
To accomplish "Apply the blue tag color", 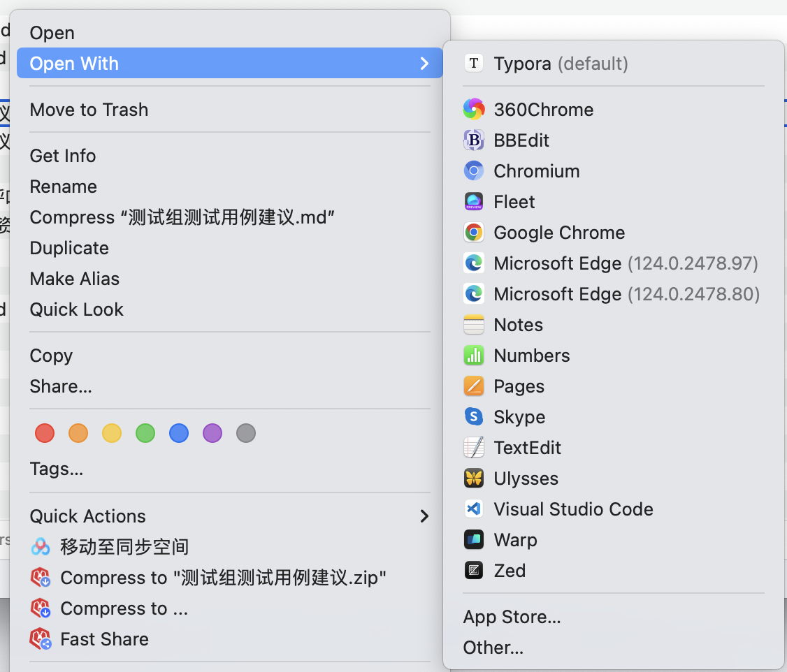I will click(x=179, y=433).
